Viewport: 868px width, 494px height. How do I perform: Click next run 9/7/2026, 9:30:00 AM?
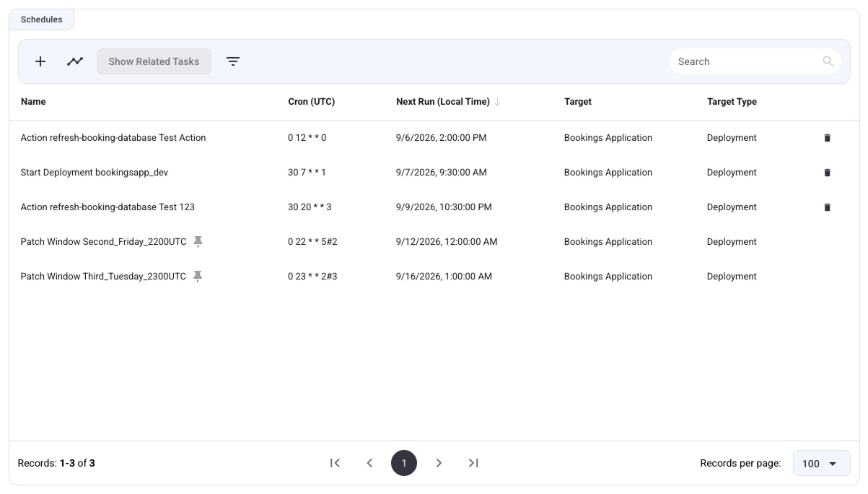(442, 173)
